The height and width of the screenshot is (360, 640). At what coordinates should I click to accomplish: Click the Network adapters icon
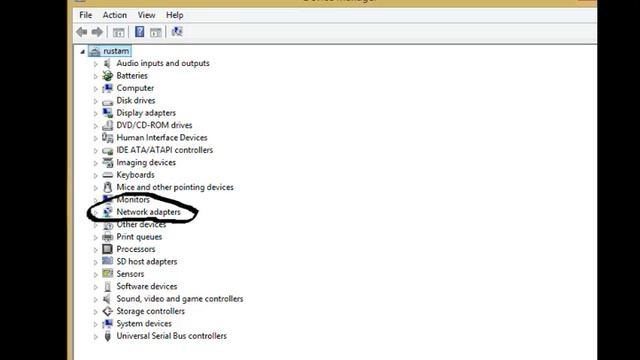coord(107,212)
